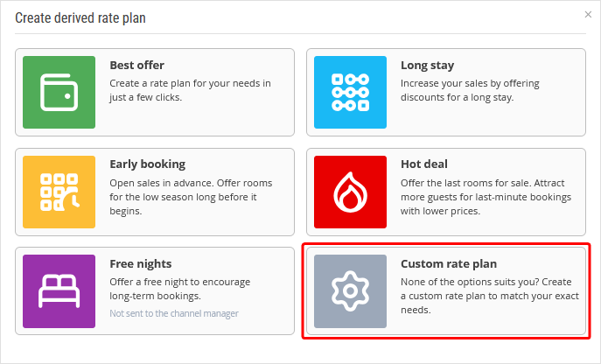
Task: Click the yellow Early booking calendar icon
Action: pos(59,192)
